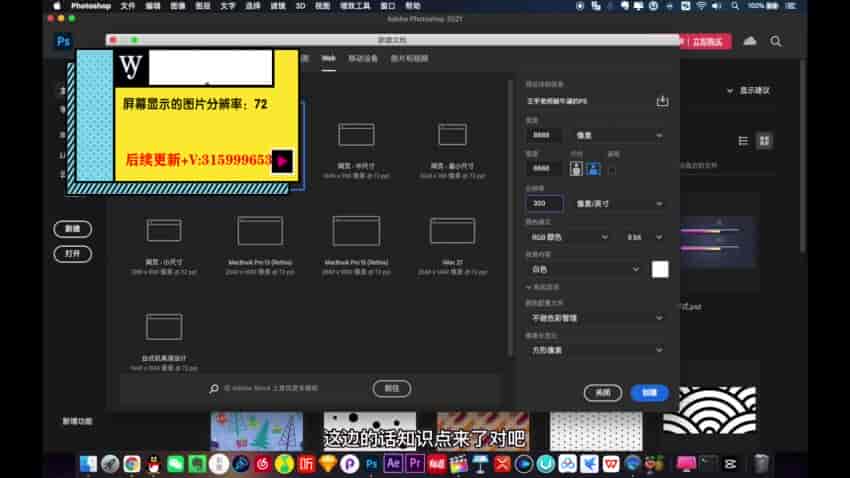Image resolution: width=850 pixels, height=478 pixels.
Task: Select the Mobile tab
Action: [363, 59]
